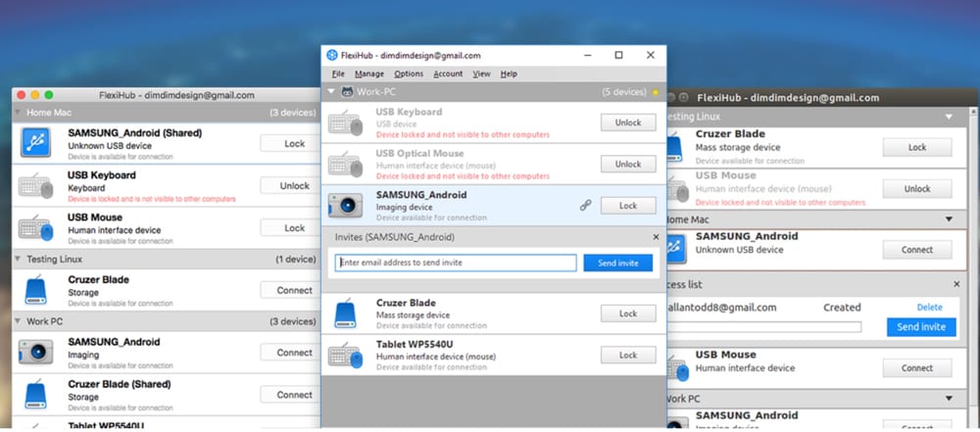Open the Account menu
Screen dimensions: 980x432
[x=448, y=73]
